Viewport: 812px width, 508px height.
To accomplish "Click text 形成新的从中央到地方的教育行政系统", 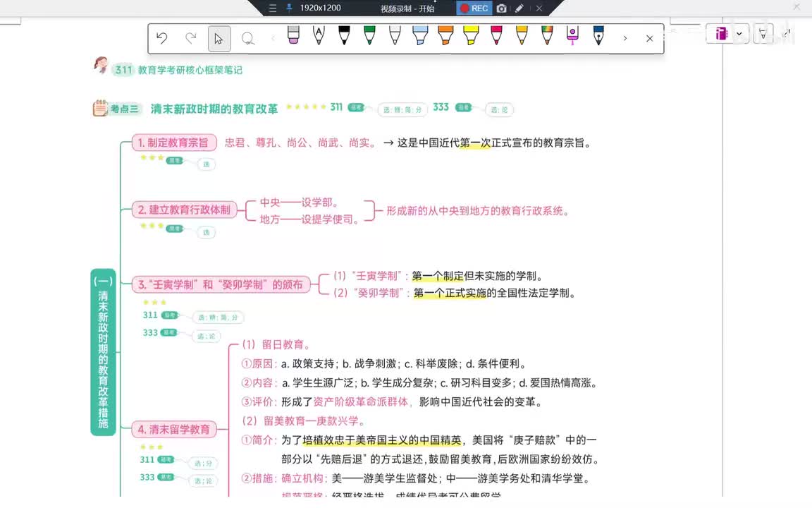I will point(477,211).
